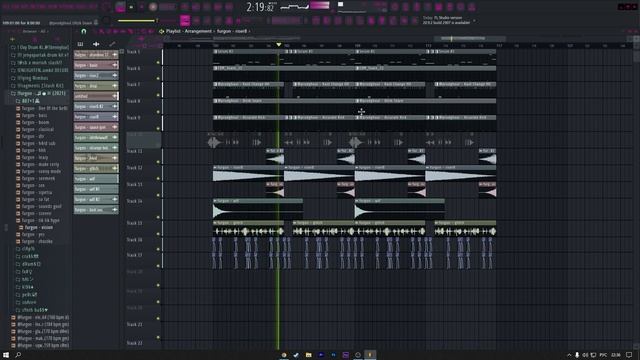Click the Playlist label in breadcrumb

pyautogui.click(x=173, y=31)
